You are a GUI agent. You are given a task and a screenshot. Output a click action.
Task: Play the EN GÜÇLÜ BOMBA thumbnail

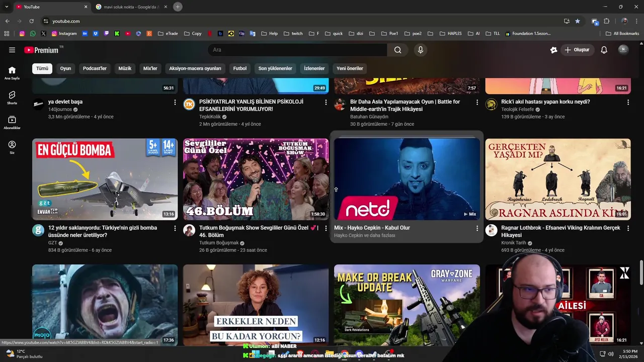pyautogui.click(x=105, y=179)
